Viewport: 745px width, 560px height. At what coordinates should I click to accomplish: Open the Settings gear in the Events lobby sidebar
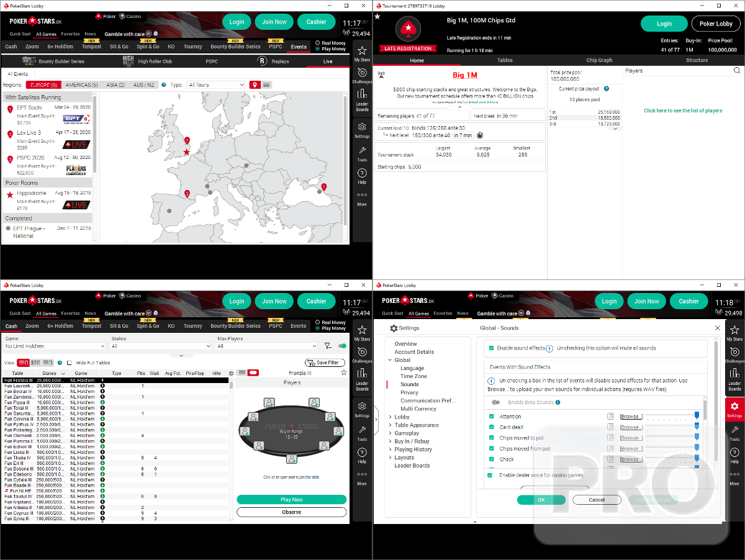pos(362,130)
